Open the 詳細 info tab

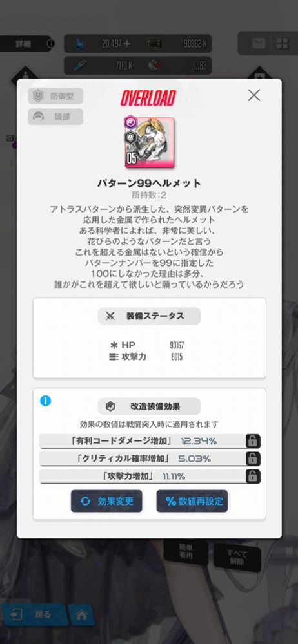click(26, 43)
